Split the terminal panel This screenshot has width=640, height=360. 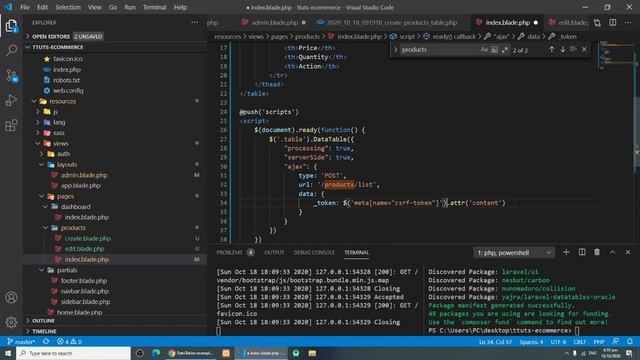(582, 252)
